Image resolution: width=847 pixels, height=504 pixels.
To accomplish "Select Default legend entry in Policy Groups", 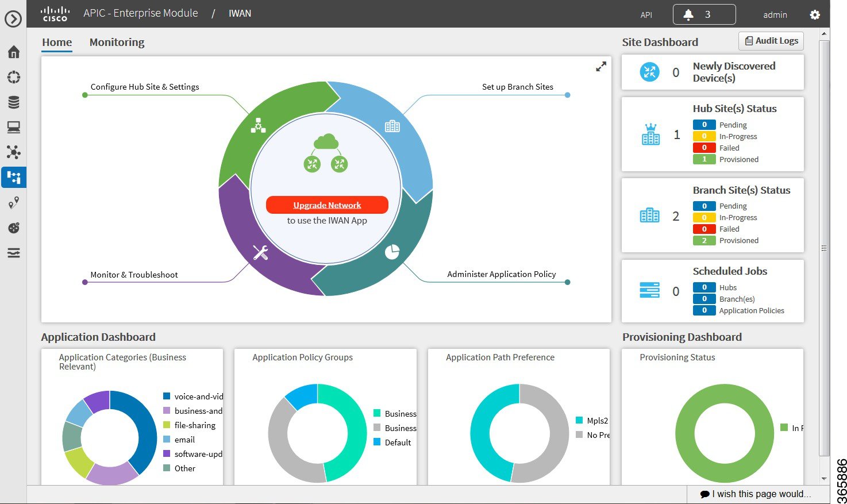I will coord(392,443).
